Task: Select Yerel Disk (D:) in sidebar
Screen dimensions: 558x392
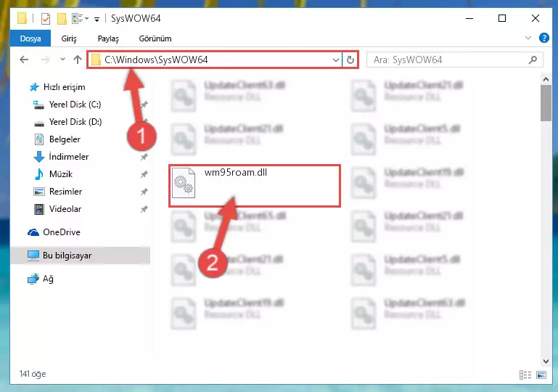Action: pyautogui.click(x=75, y=122)
